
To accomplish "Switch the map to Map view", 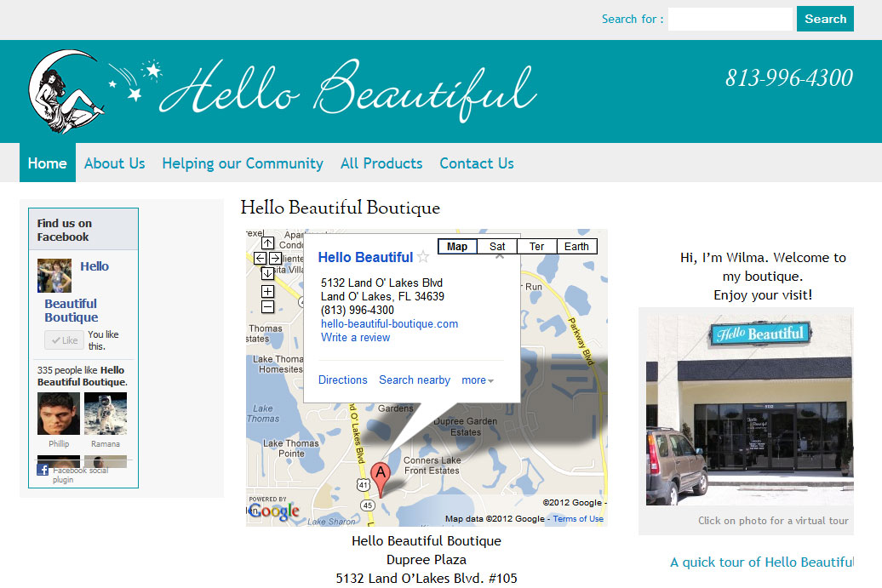I will point(457,246).
